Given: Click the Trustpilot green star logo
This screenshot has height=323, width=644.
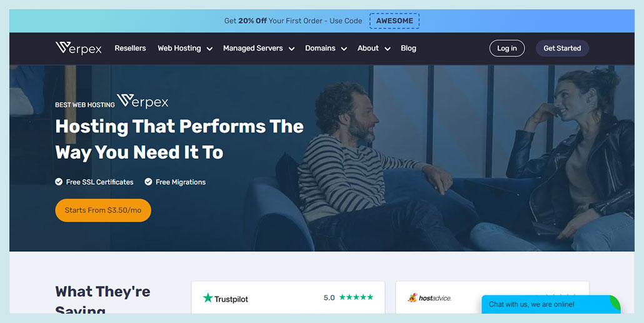Looking at the screenshot, I should click(208, 298).
